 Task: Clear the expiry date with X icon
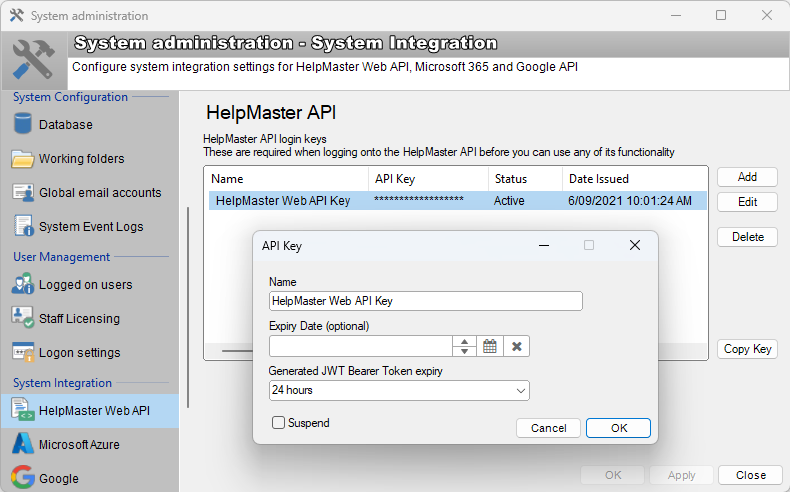pos(516,346)
